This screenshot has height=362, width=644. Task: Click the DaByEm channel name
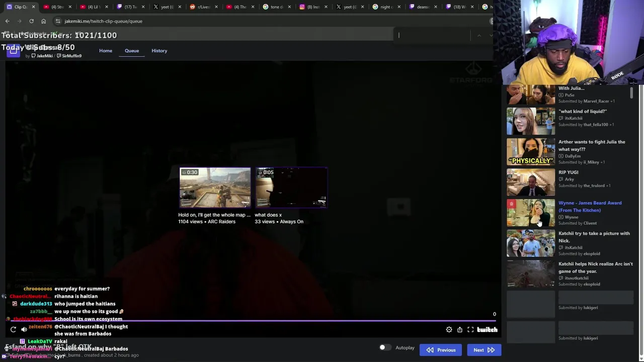573,156
